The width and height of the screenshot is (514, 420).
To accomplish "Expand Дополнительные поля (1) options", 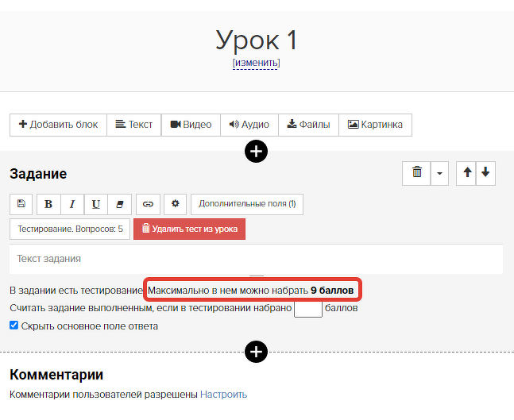I will (x=247, y=204).
